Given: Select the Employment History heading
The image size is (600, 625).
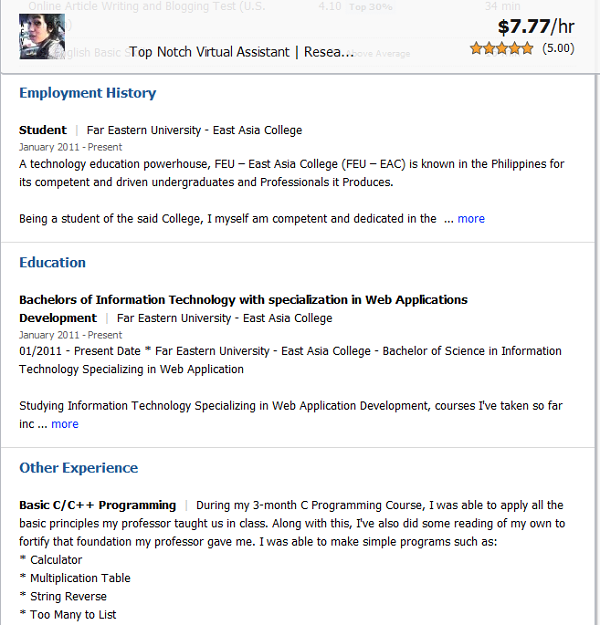Looking at the screenshot, I should click(88, 93).
